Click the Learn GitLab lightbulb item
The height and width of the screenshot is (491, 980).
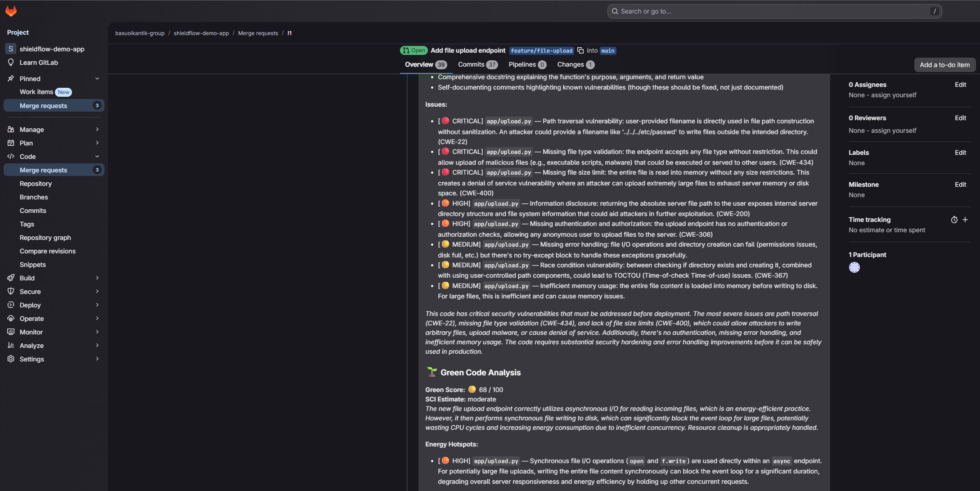click(39, 63)
